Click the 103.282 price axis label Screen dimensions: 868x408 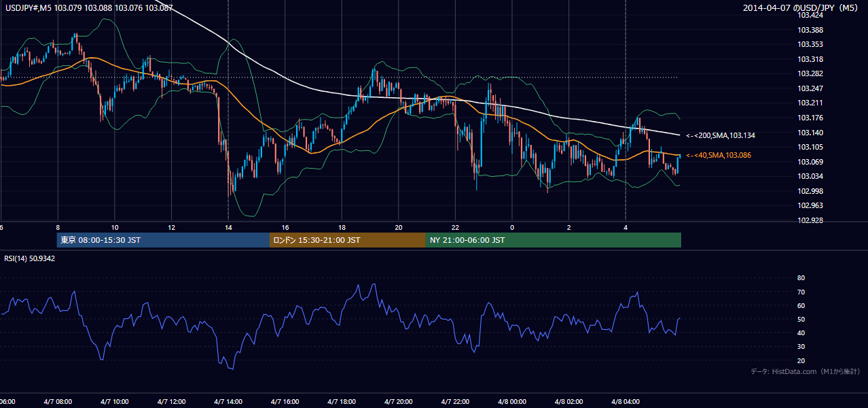pyautogui.click(x=811, y=73)
